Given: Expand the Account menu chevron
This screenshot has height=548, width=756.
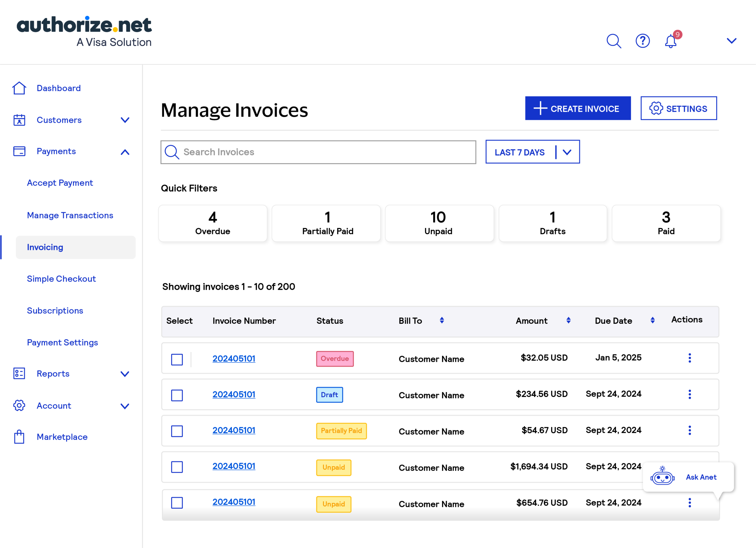Looking at the screenshot, I should [x=125, y=406].
